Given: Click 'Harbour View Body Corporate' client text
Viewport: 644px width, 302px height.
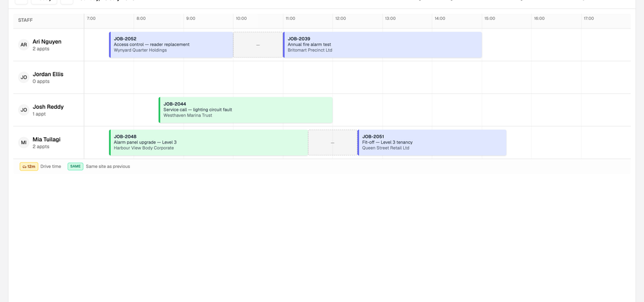Looking at the screenshot, I should pos(144,148).
